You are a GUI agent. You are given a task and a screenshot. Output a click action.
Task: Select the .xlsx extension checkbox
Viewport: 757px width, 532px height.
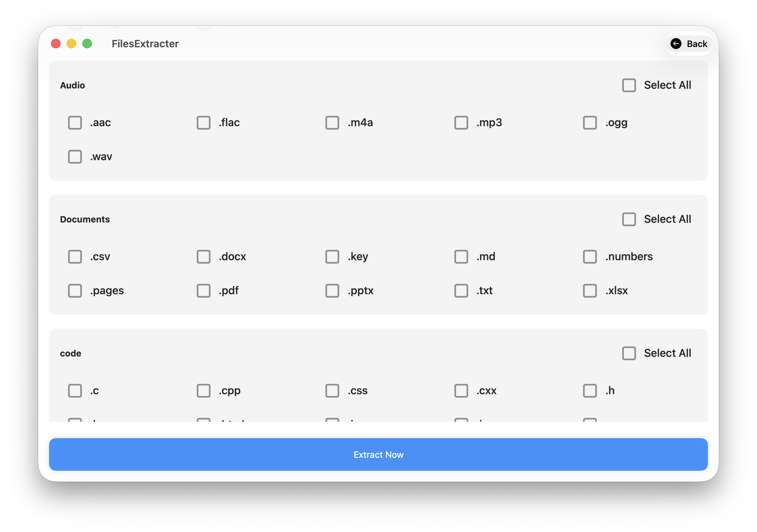(590, 290)
